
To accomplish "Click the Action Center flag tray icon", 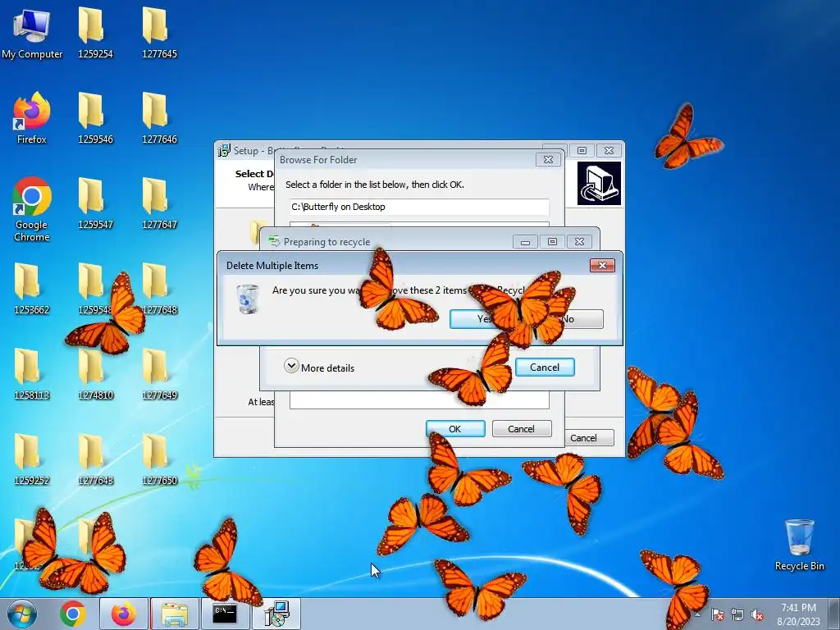I will [717, 615].
